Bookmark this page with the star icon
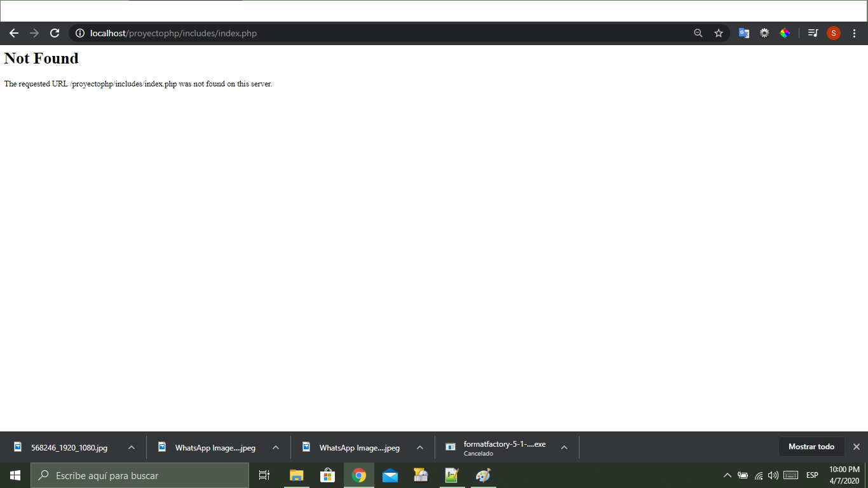868x488 pixels. [719, 33]
